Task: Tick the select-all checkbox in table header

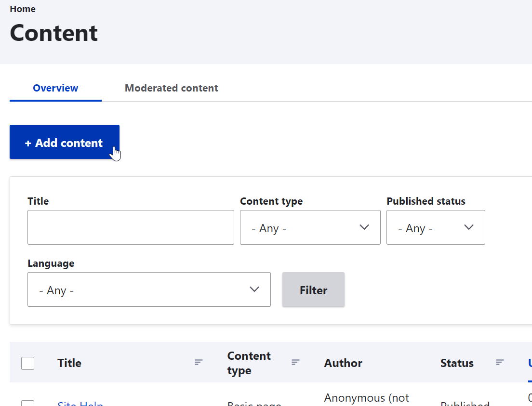Action: 28,363
